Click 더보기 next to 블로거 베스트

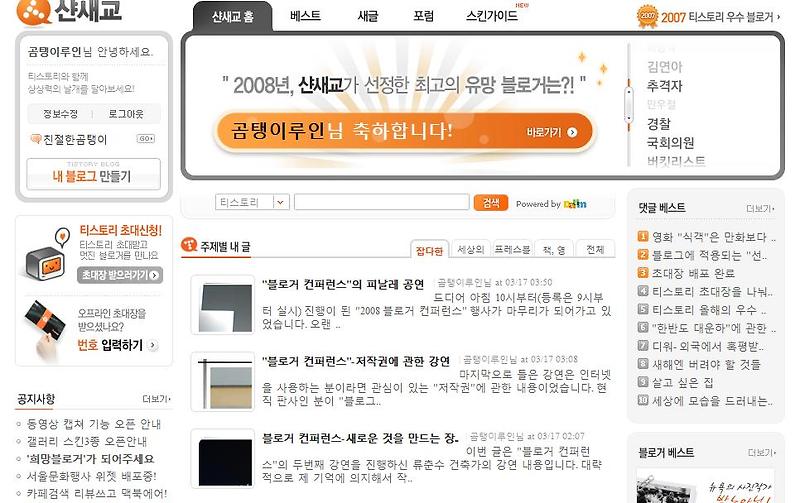[761, 452]
